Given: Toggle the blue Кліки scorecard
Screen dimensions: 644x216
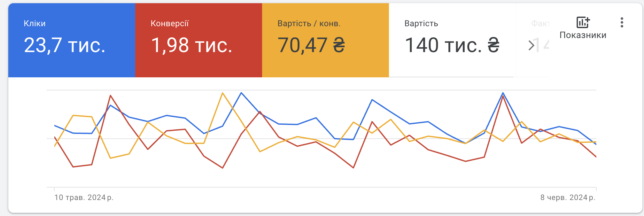Looking at the screenshot, I should (x=72, y=40).
